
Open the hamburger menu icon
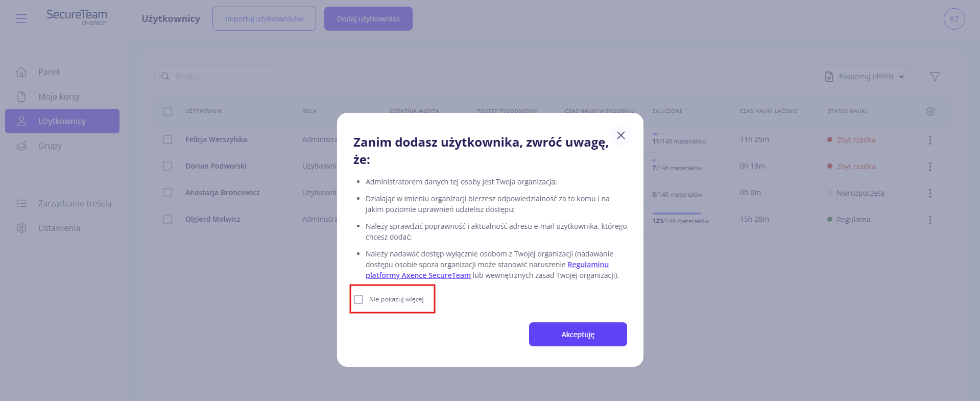(x=21, y=19)
